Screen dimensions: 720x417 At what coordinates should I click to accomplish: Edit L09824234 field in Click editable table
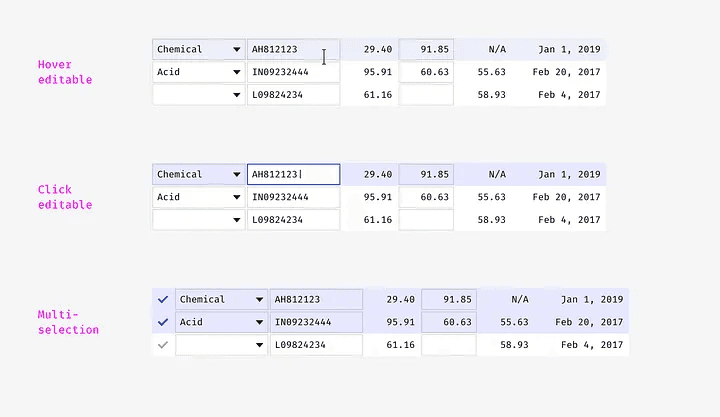click(293, 220)
